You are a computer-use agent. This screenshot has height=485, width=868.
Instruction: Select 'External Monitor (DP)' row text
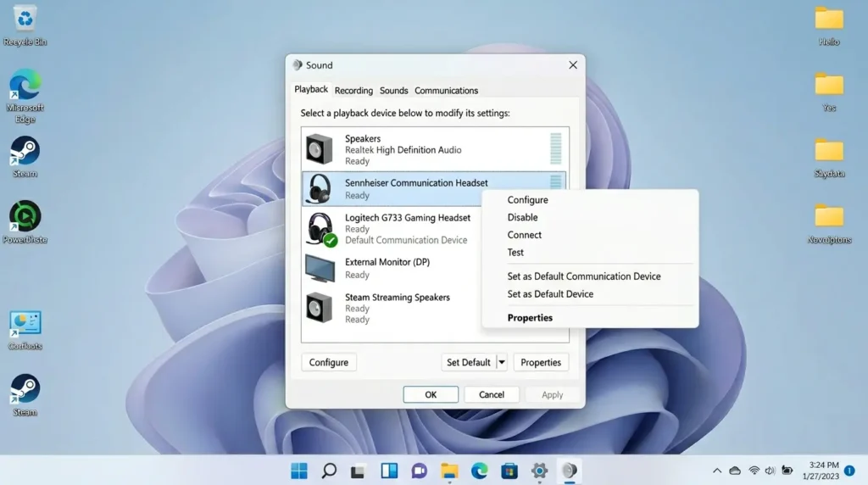click(x=387, y=262)
